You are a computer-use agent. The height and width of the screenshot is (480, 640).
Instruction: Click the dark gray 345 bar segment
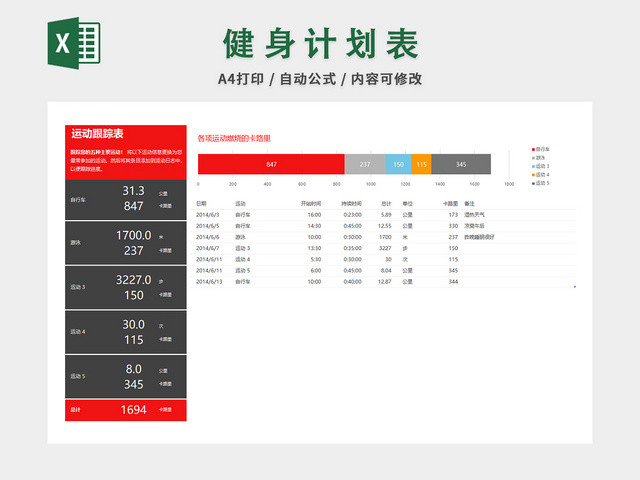[461, 164]
